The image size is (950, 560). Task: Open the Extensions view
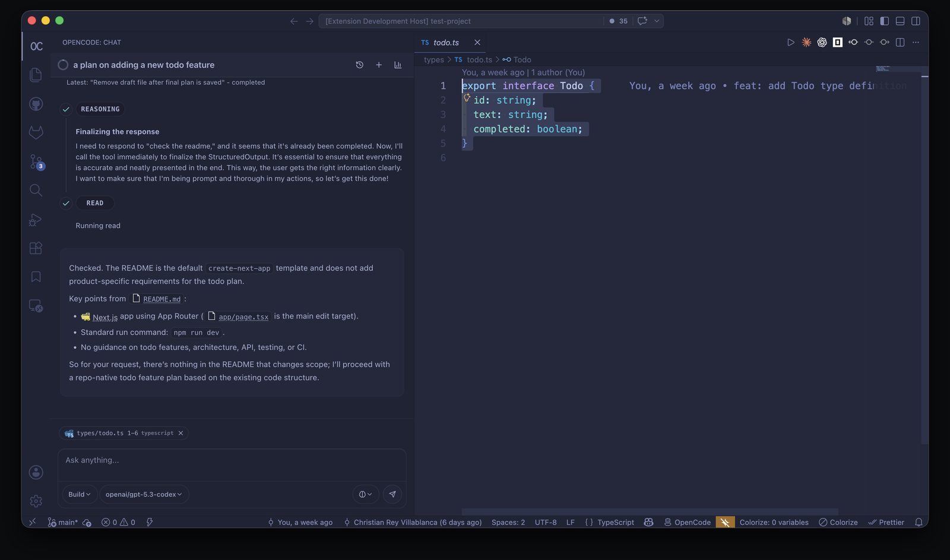tap(36, 248)
